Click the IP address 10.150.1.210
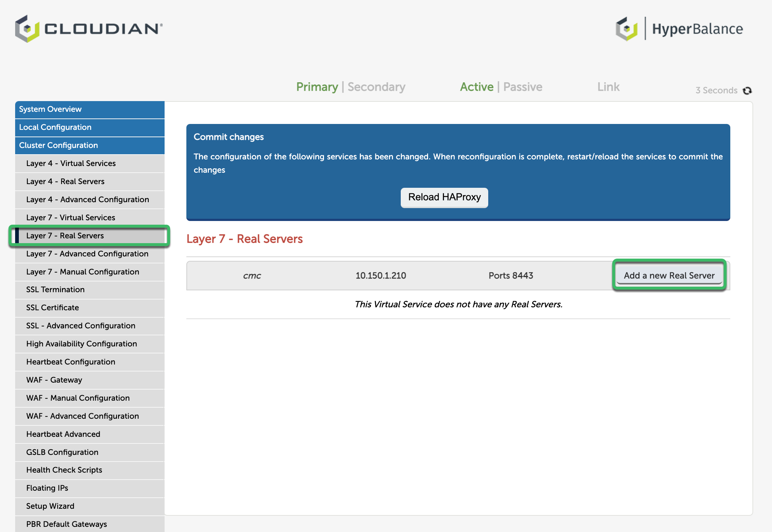The width and height of the screenshot is (772, 532). click(x=381, y=276)
